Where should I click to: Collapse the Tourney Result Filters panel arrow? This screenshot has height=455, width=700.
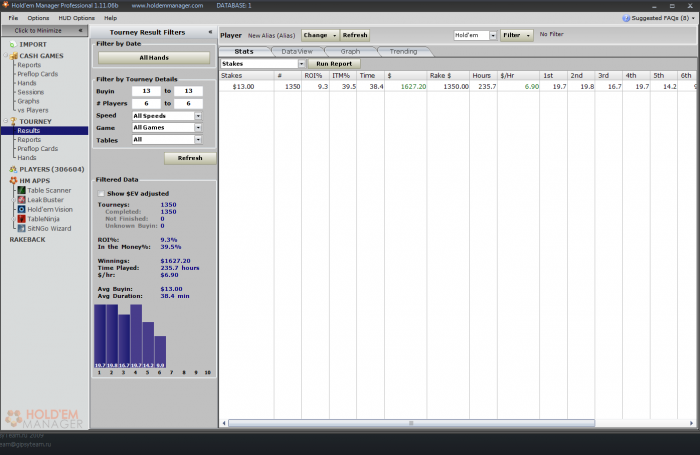coord(210,32)
